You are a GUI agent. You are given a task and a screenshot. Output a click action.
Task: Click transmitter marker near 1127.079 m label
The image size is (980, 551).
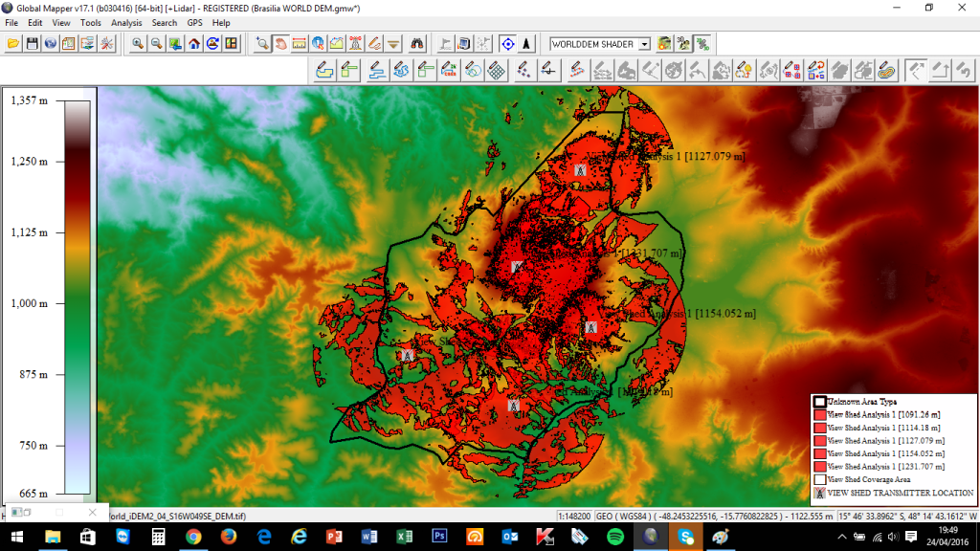(579, 168)
